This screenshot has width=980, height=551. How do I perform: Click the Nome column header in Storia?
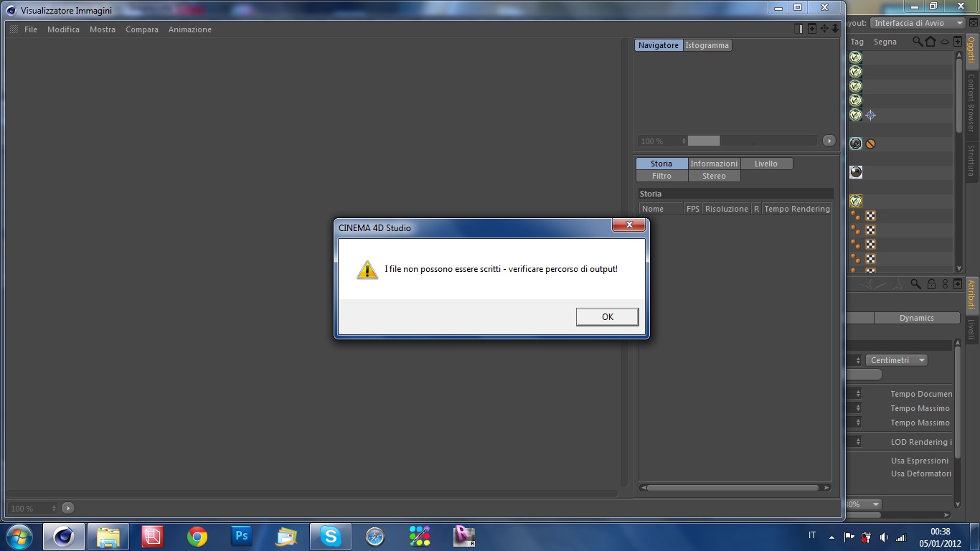coord(661,209)
